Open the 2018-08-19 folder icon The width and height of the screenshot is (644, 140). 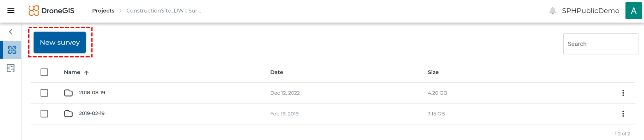coord(68,93)
